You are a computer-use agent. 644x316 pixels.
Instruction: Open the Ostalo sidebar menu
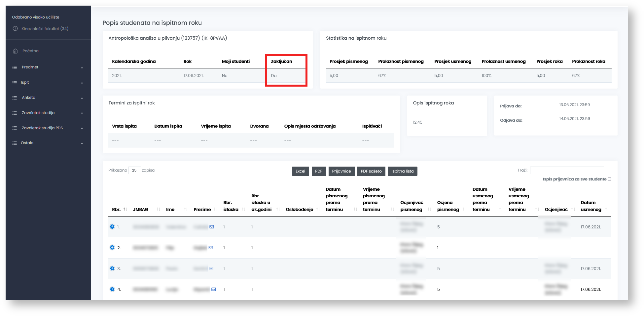[x=27, y=143]
